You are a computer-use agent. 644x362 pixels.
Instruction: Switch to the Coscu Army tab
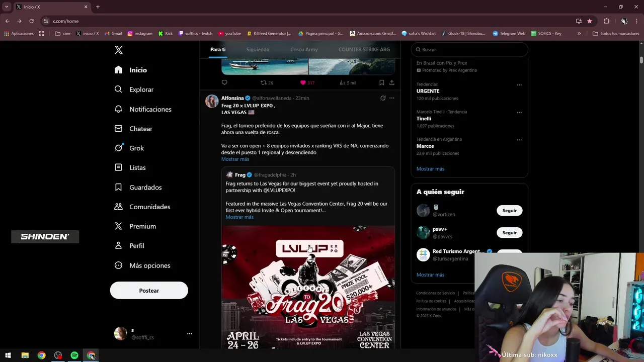click(304, 50)
